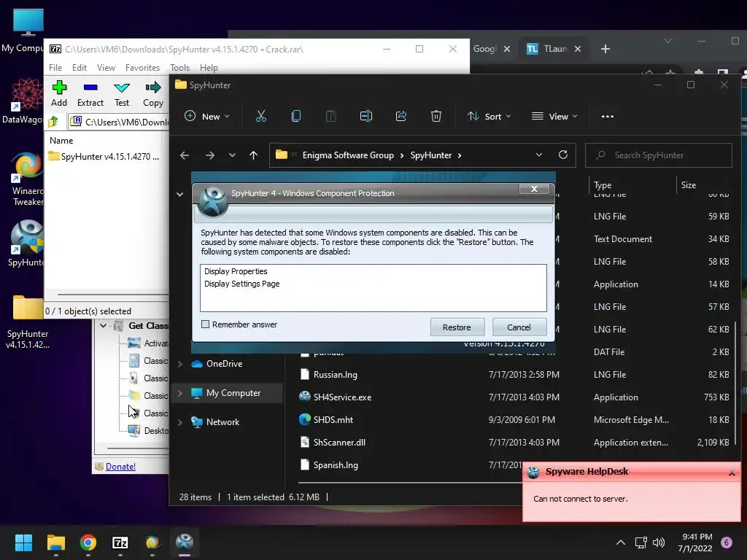This screenshot has width=747, height=560.
Task: Click the Rename icon in Explorer toolbar
Action: tap(366, 116)
